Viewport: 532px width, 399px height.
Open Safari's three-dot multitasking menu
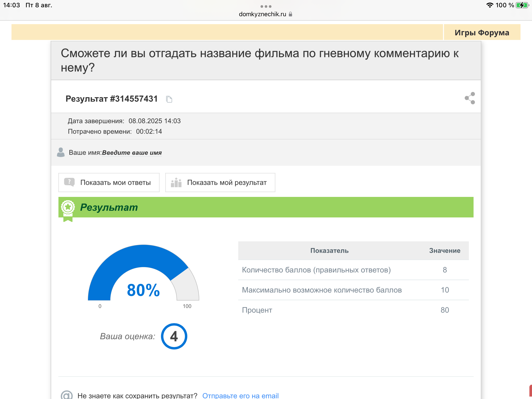coord(266,6)
